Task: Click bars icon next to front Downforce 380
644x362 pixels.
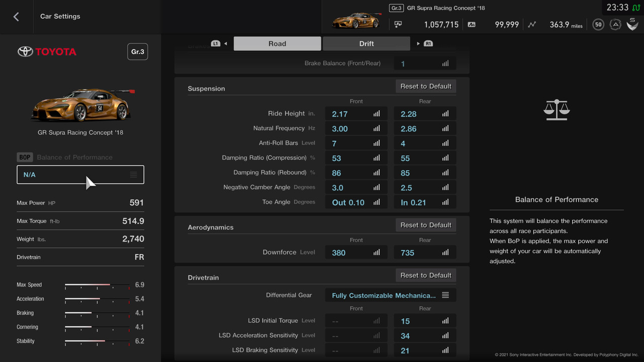Action: click(x=376, y=252)
